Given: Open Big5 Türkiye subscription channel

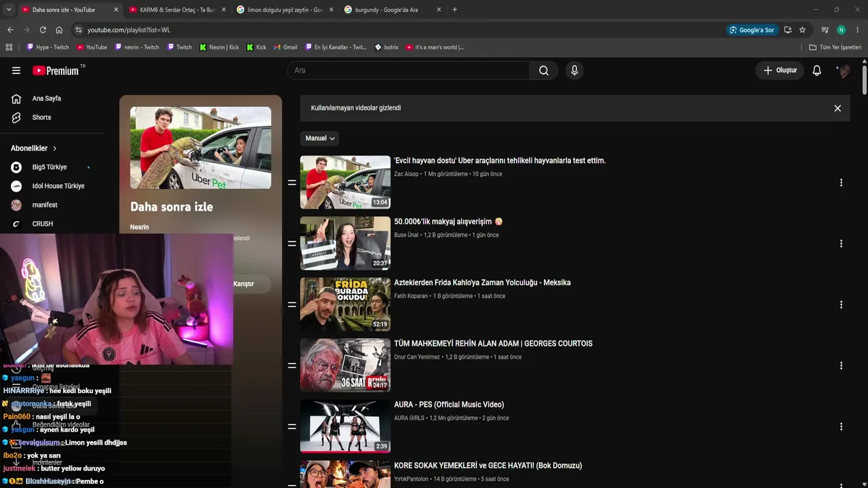Looking at the screenshot, I should [x=50, y=167].
